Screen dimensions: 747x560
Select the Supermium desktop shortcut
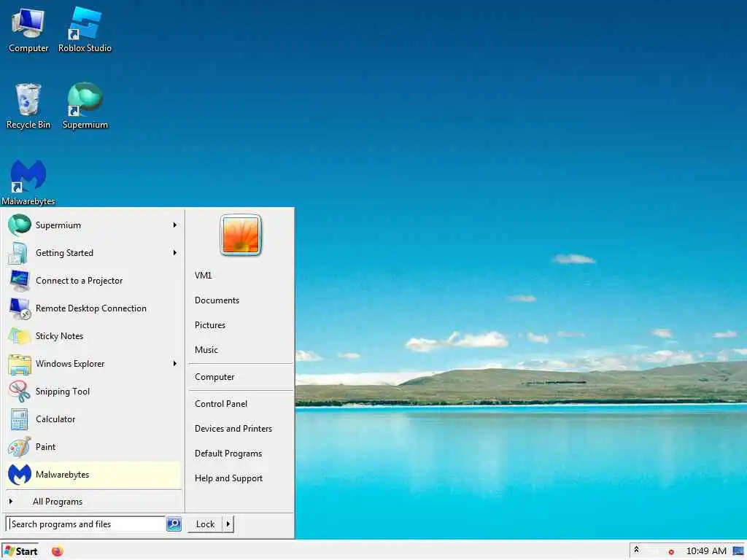click(85, 106)
